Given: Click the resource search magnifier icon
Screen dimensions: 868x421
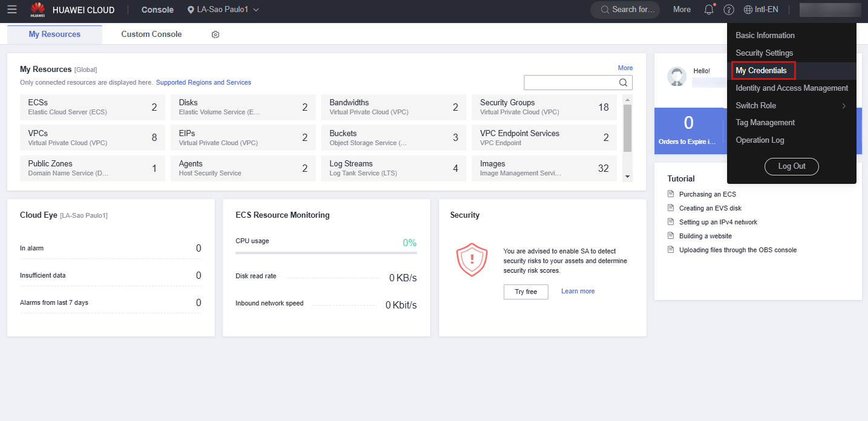Looking at the screenshot, I should click(x=623, y=83).
